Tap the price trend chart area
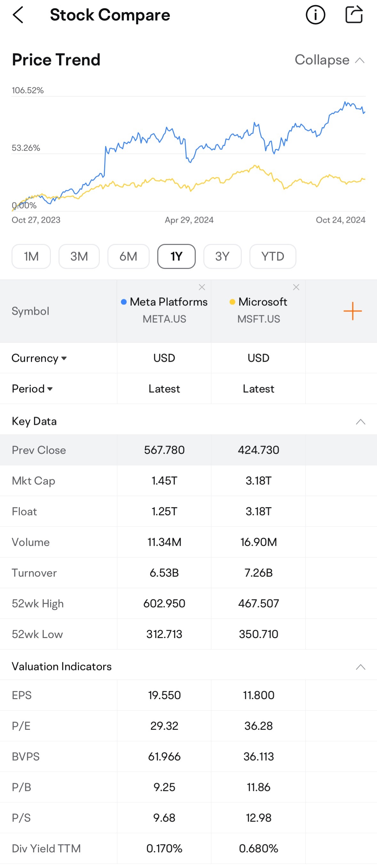 tap(189, 154)
